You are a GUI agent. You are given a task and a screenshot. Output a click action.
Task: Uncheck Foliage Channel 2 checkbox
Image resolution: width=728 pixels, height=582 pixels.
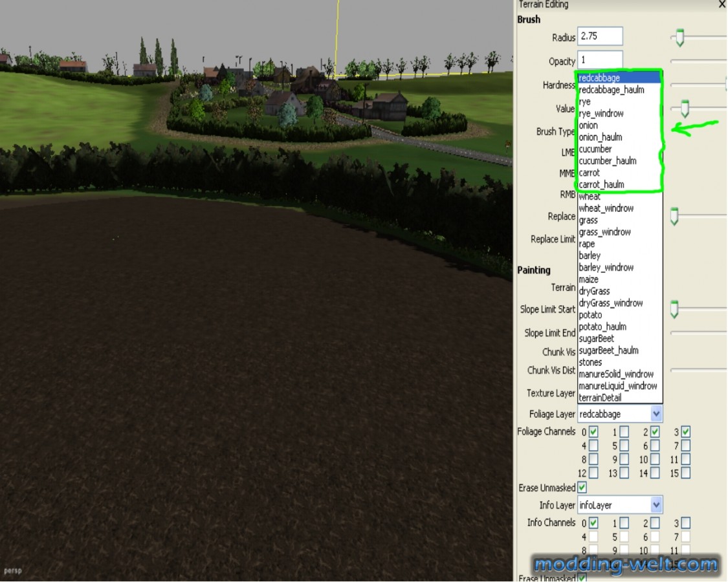(655, 431)
